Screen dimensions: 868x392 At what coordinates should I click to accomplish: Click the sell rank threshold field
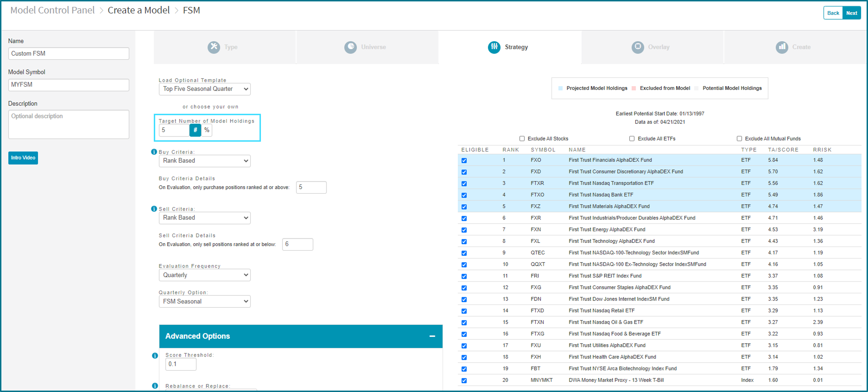(298, 244)
